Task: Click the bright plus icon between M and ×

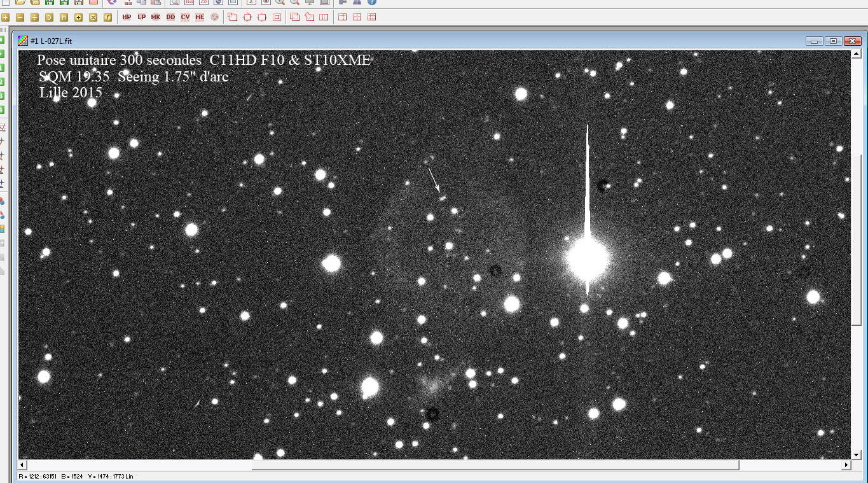Action: [79, 17]
